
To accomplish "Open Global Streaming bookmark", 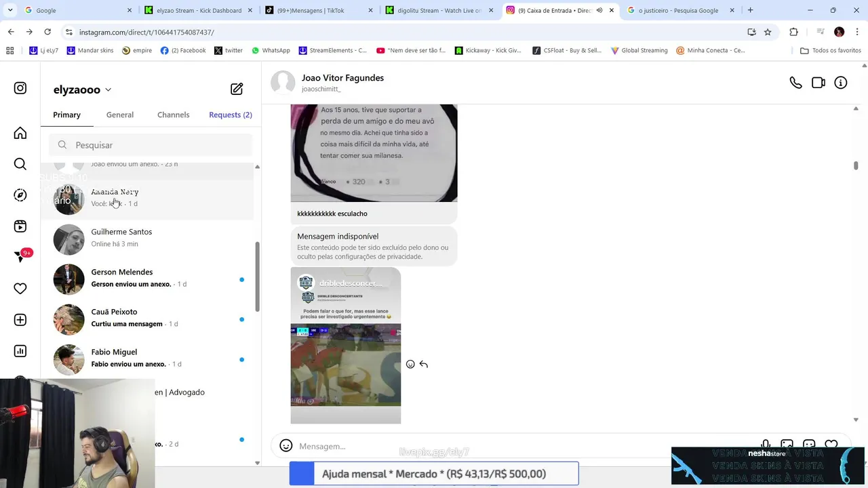I will [x=639, y=50].
